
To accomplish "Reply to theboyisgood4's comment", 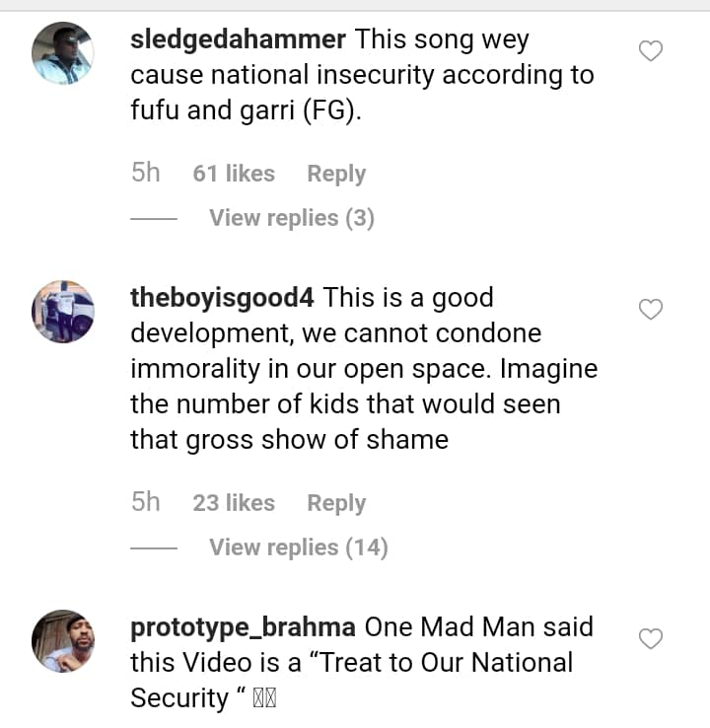I will [x=336, y=503].
